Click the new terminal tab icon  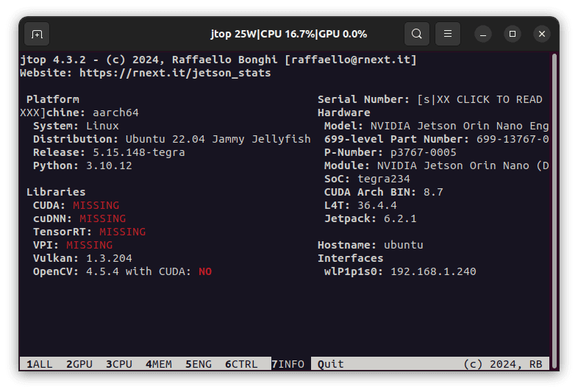click(37, 34)
